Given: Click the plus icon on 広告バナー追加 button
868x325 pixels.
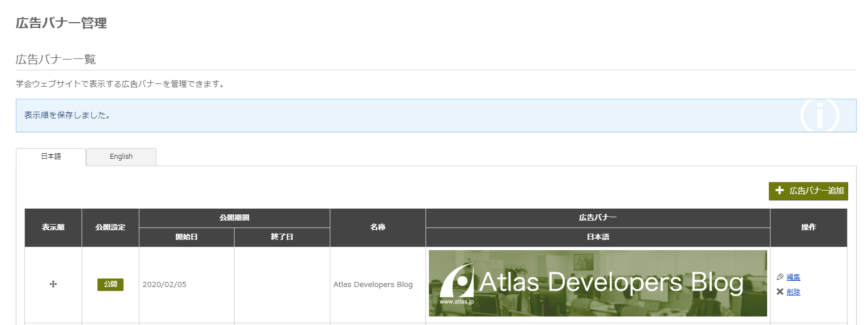Looking at the screenshot, I should (x=779, y=191).
